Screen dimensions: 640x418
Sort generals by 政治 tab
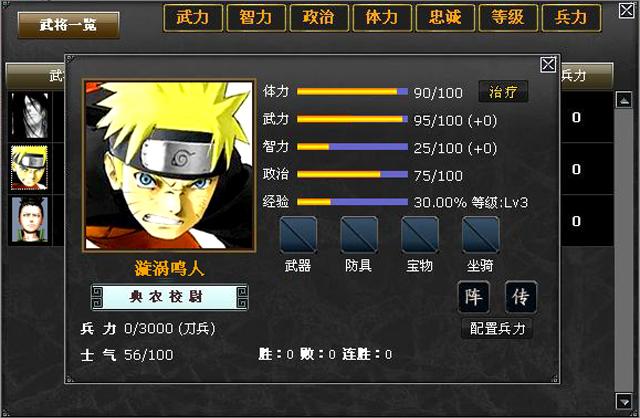click(319, 18)
